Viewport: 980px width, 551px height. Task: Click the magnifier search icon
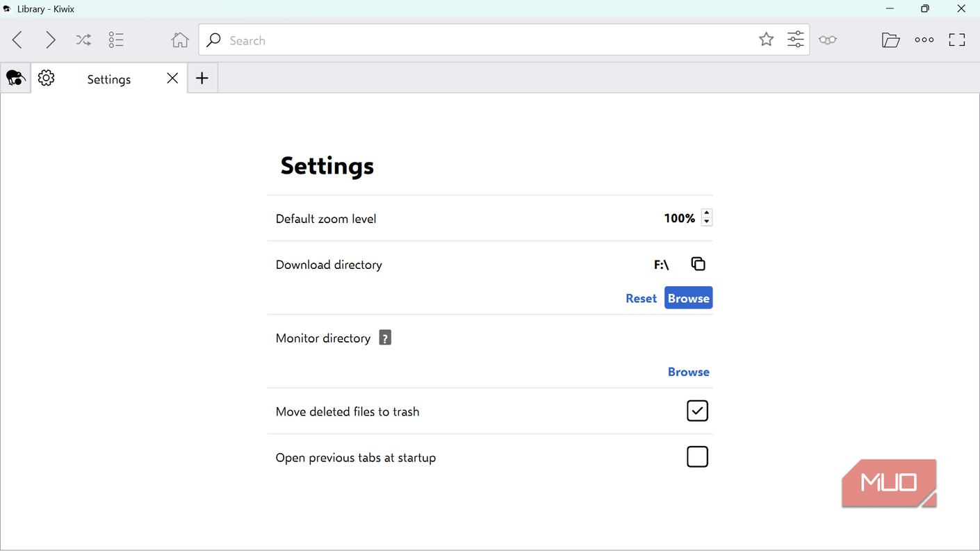tap(214, 40)
